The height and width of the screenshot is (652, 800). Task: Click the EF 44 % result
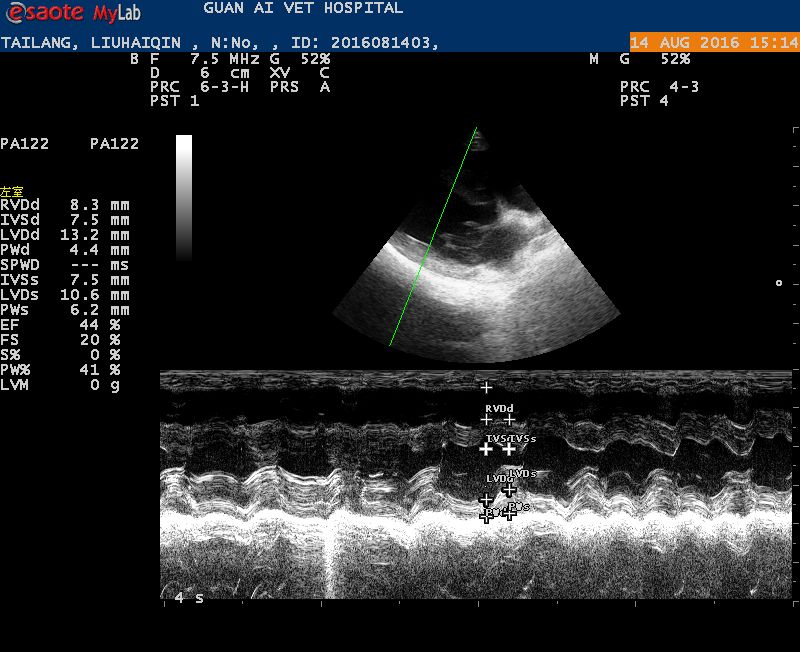pyautogui.click(x=60, y=325)
